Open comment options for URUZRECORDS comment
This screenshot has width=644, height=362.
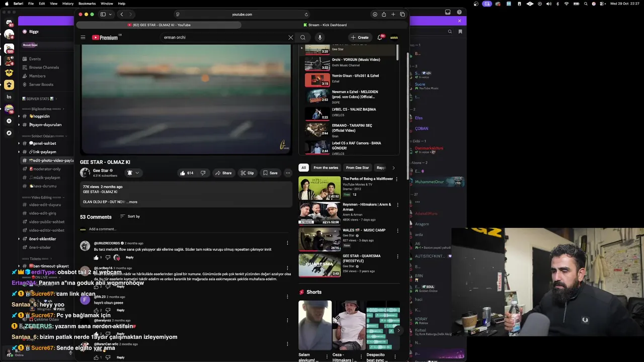click(x=287, y=243)
